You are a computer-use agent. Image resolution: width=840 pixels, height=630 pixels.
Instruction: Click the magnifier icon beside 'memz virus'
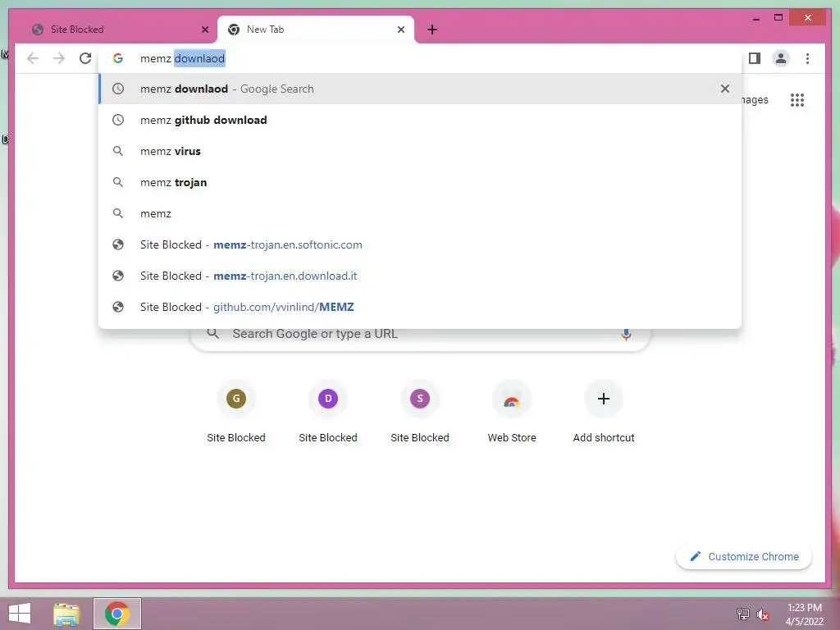click(118, 151)
